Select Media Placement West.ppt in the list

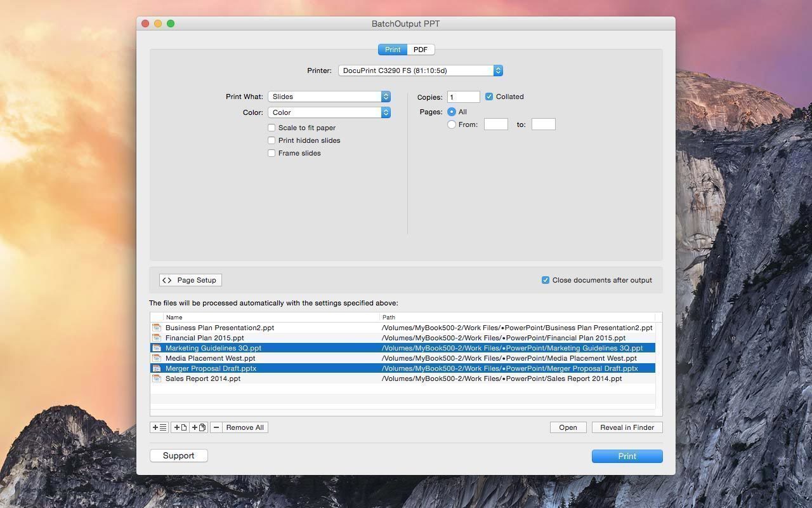[x=210, y=358]
